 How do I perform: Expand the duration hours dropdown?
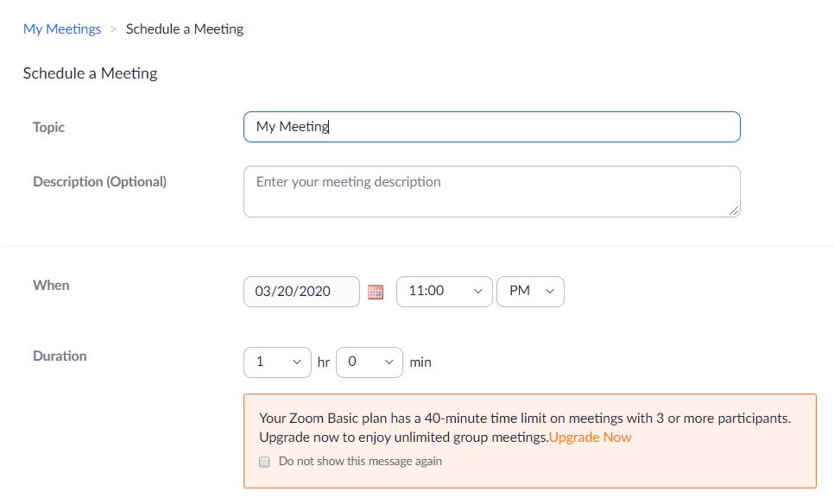[277, 362]
